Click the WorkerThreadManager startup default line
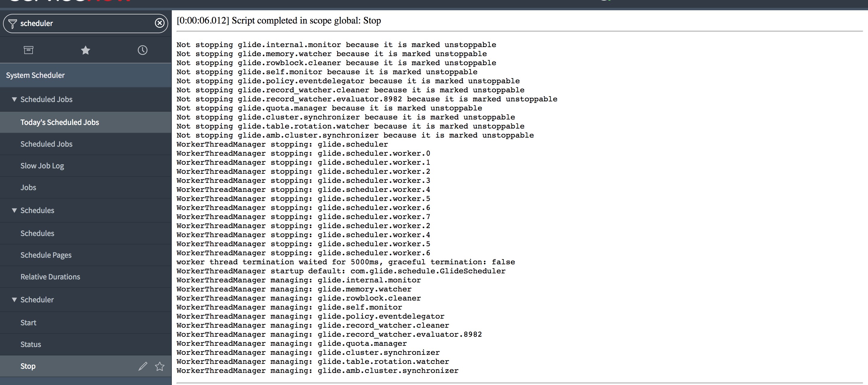868x385 pixels. [341, 271]
